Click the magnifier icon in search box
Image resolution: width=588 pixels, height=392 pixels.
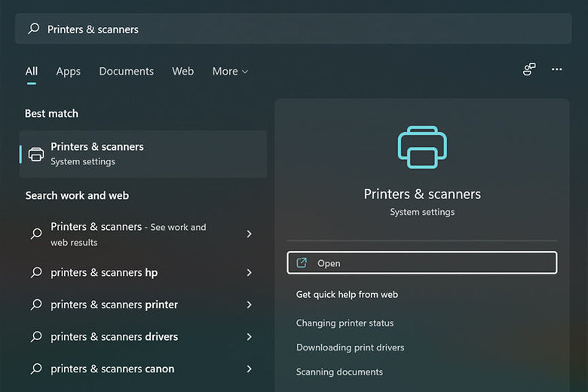tap(34, 29)
